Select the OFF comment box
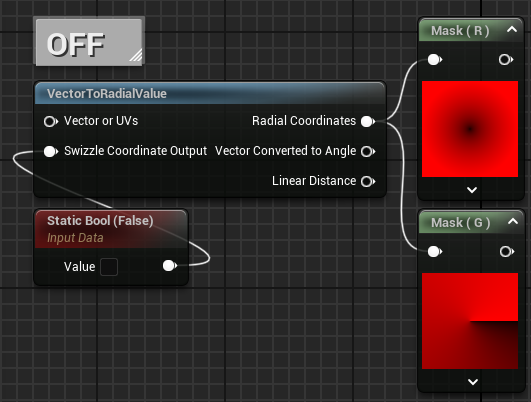Viewport: 531px width, 402px height. 89,42
